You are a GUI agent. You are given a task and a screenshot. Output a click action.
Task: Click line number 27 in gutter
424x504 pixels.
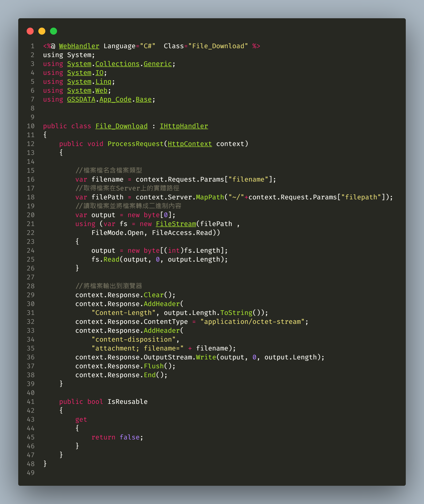coord(31,277)
